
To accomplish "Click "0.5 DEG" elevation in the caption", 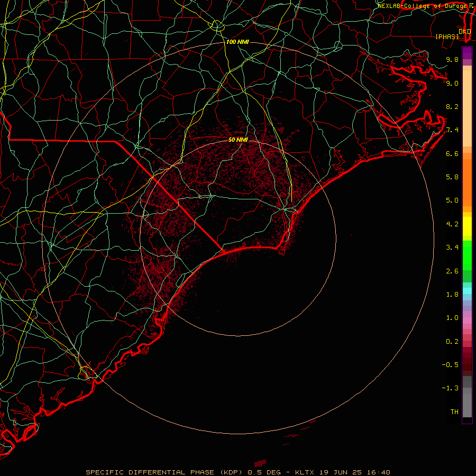I will pyautogui.click(x=263, y=472).
